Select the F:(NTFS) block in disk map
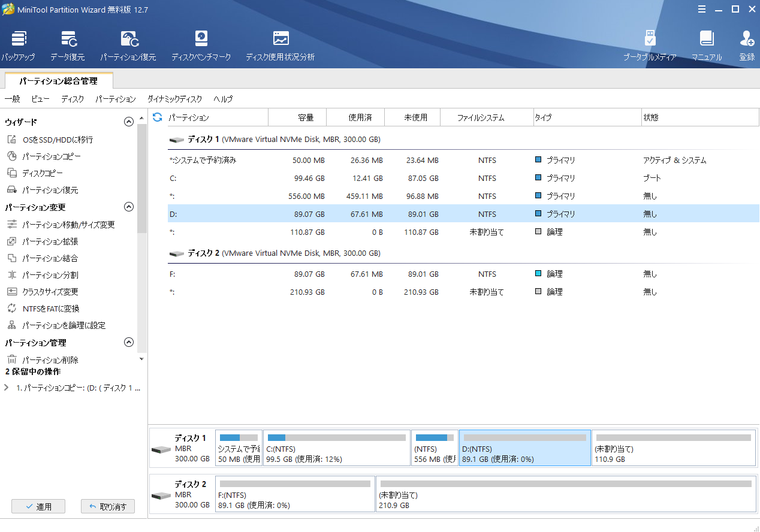The height and width of the screenshot is (532, 760). pos(295,494)
